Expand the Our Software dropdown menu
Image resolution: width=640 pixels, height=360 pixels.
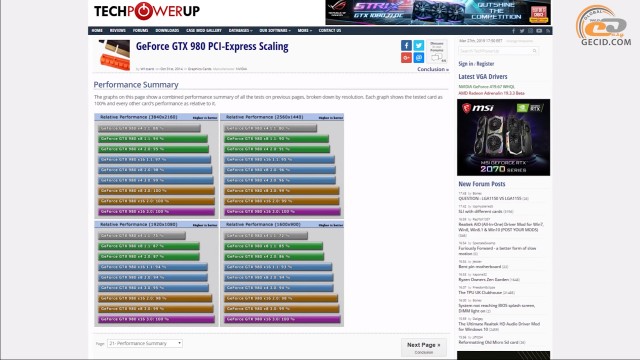click(275, 31)
